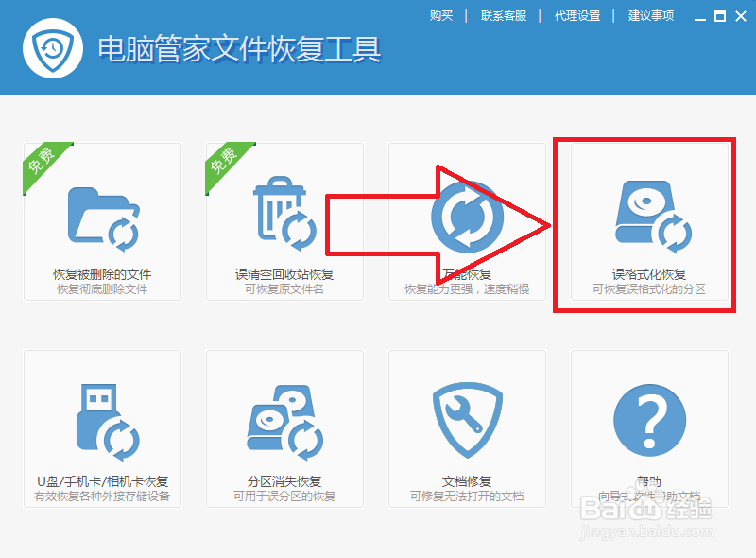
Task: Click the question mark help icon
Action: tap(649, 421)
